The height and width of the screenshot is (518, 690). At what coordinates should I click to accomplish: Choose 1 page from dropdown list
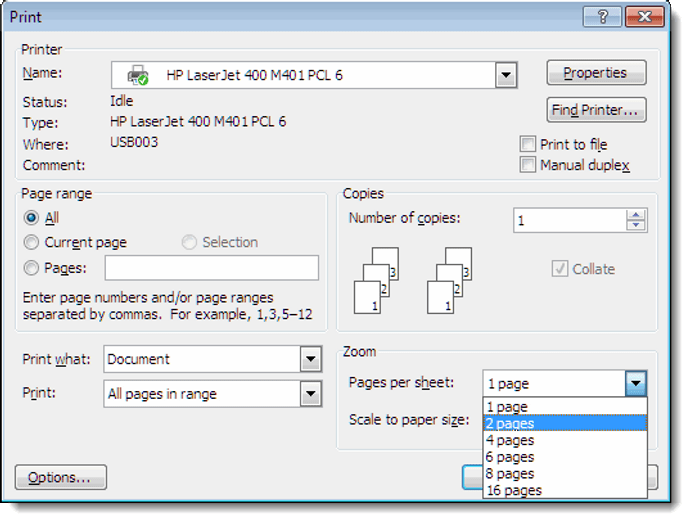click(565, 407)
